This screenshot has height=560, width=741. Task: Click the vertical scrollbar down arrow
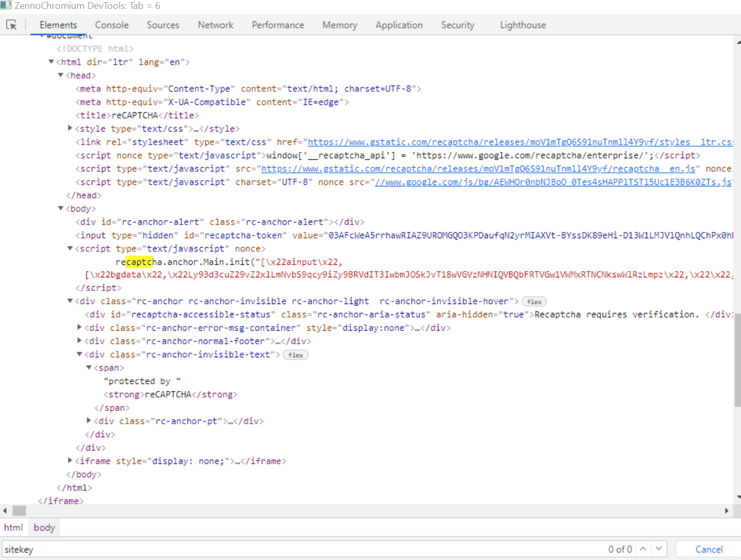(x=738, y=497)
